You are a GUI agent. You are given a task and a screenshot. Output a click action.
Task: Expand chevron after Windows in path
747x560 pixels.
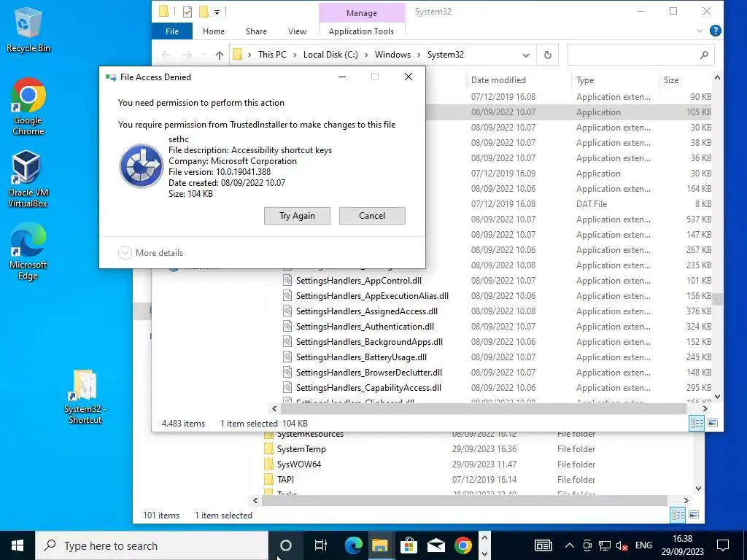pyautogui.click(x=419, y=55)
